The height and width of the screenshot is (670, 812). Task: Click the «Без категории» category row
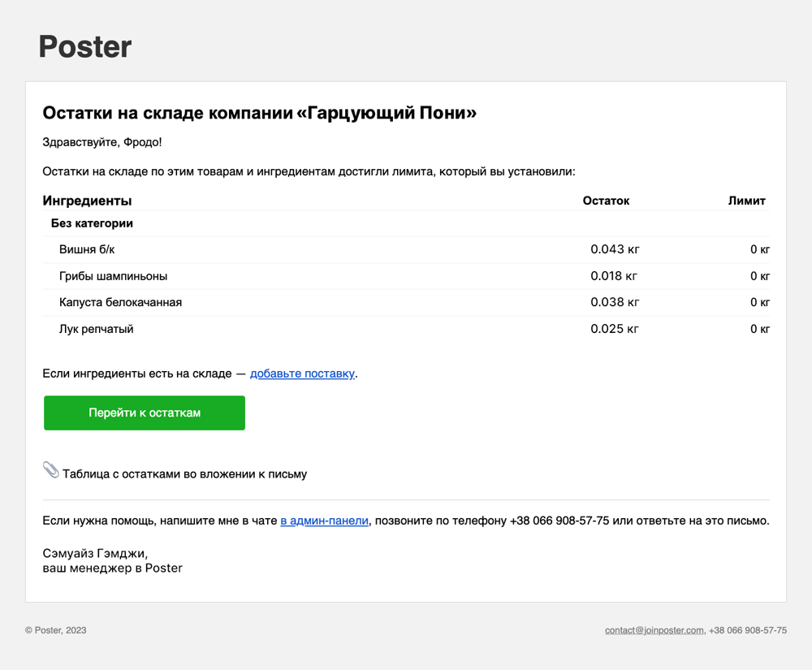pyautogui.click(x=92, y=223)
